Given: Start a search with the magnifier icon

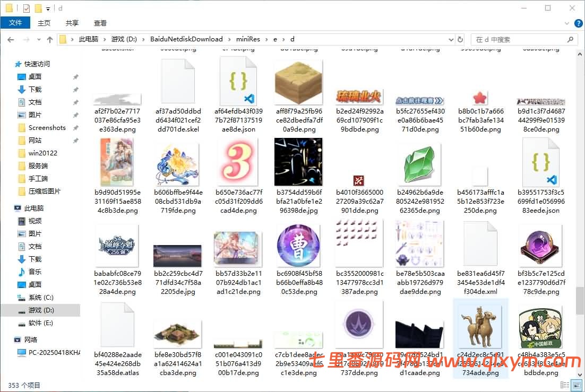Looking at the screenshot, I should click(569, 39).
